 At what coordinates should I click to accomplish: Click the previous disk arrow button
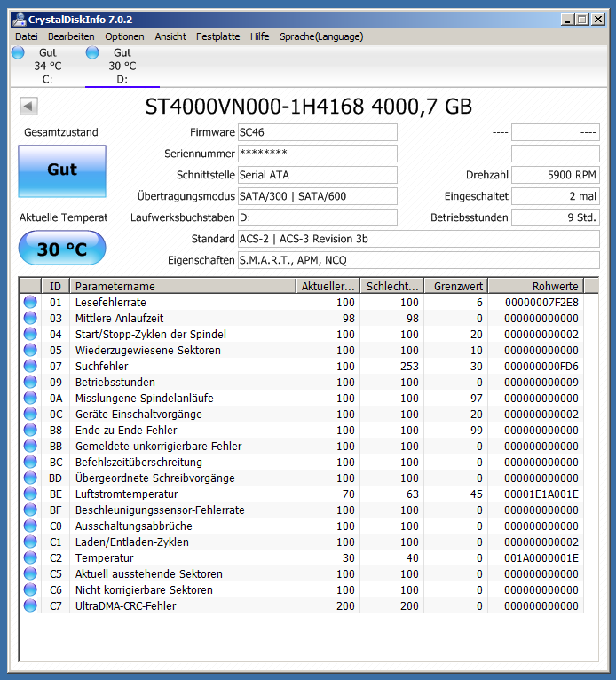(x=28, y=106)
